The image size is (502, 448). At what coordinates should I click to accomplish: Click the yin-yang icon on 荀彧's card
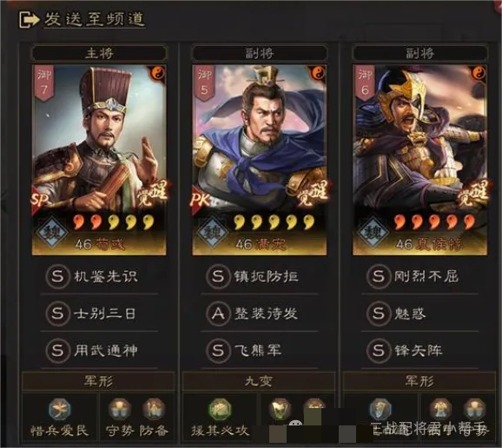click(x=157, y=73)
